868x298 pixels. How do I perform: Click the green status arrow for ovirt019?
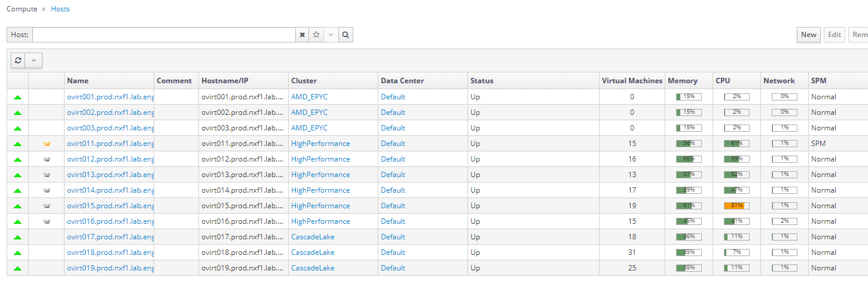click(x=17, y=268)
